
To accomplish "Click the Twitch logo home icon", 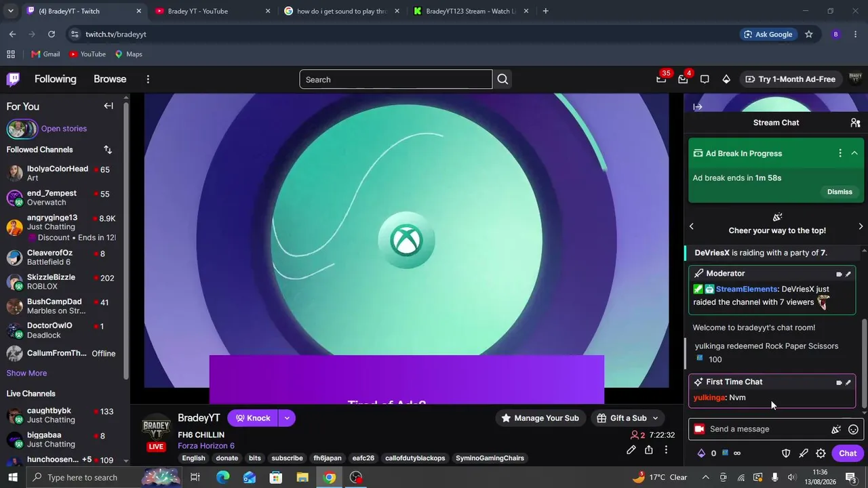I will coord(13,79).
